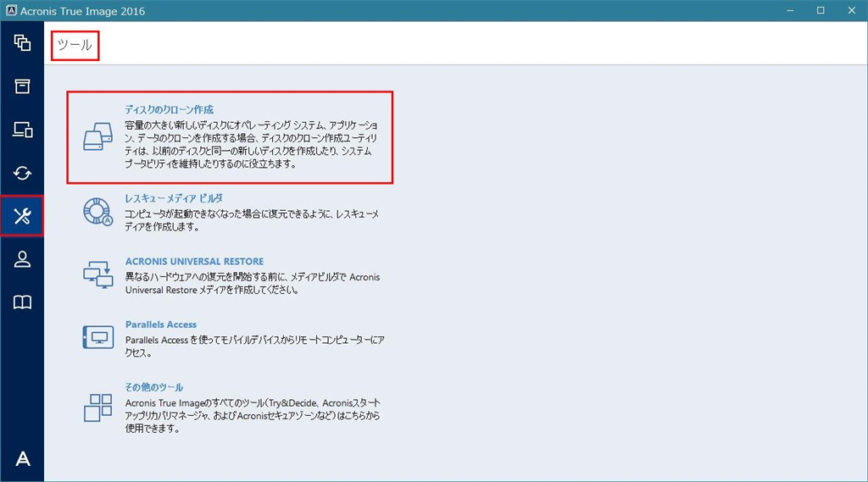Open ディスクのクローン作成 link
868x482 pixels.
click(169, 109)
